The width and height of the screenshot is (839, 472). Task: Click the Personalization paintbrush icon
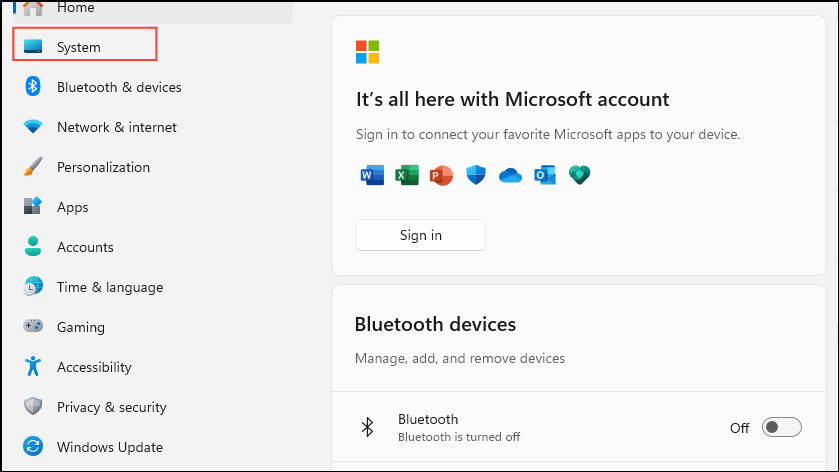[x=33, y=166]
